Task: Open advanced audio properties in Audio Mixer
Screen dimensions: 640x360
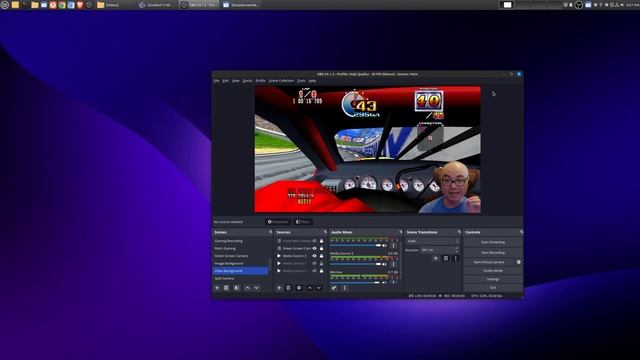Action: click(x=334, y=288)
